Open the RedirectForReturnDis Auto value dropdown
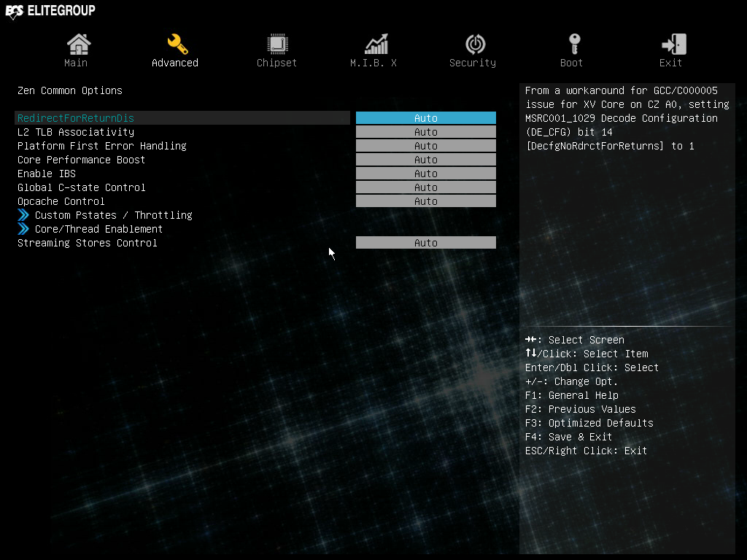Screen dimensions: 747x560 [x=426, y=118]
